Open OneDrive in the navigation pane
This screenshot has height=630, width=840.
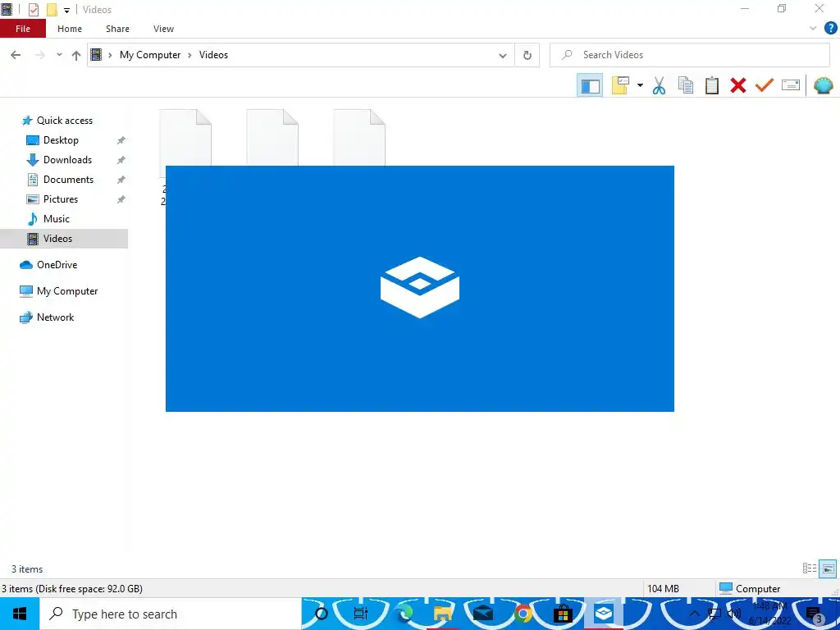(x=57, y=265)
